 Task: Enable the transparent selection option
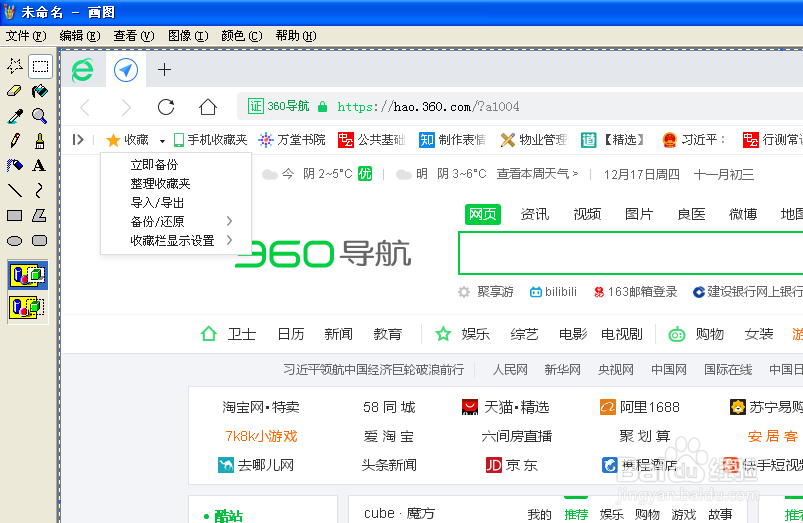[28, 307]
